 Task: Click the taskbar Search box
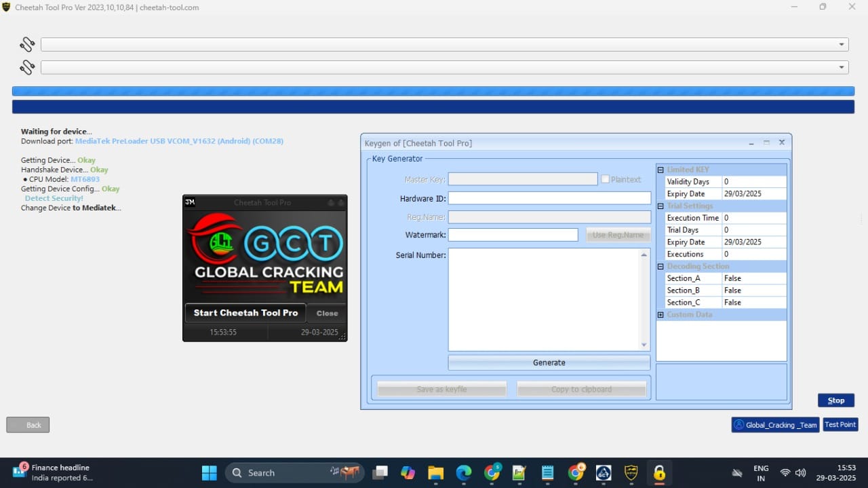[295, 472]
